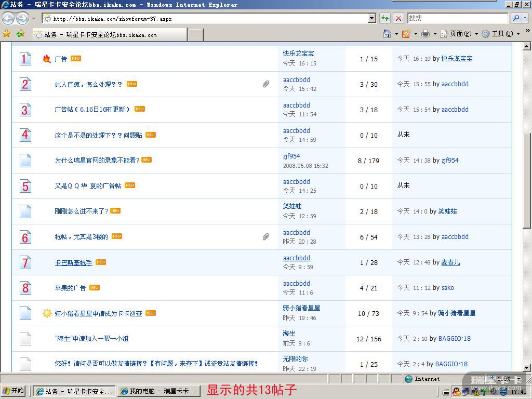The image size is (532, 399).
Task: Open thread 骑小猪看星星申请成为卡卡巡查
Action: point(98,313)
